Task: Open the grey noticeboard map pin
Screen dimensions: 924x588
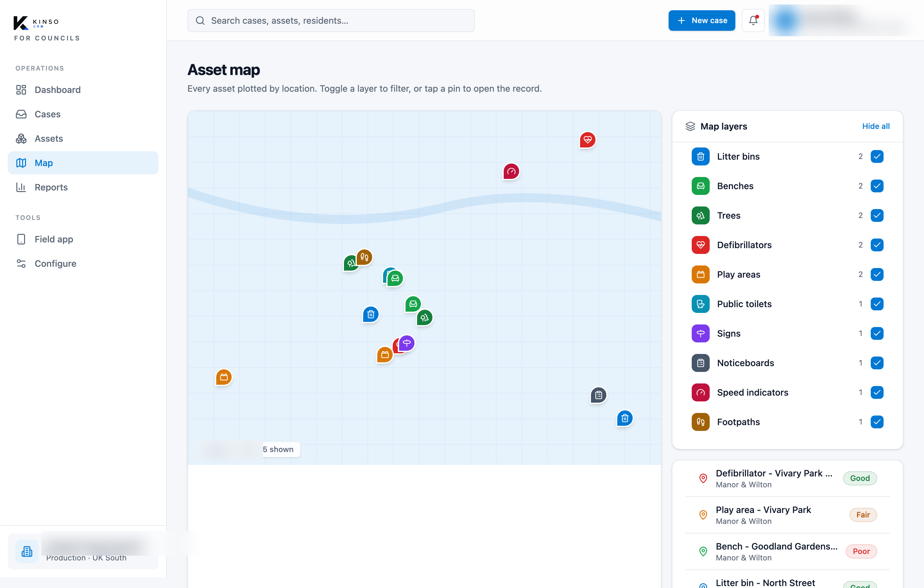Action: coord(598,395)
